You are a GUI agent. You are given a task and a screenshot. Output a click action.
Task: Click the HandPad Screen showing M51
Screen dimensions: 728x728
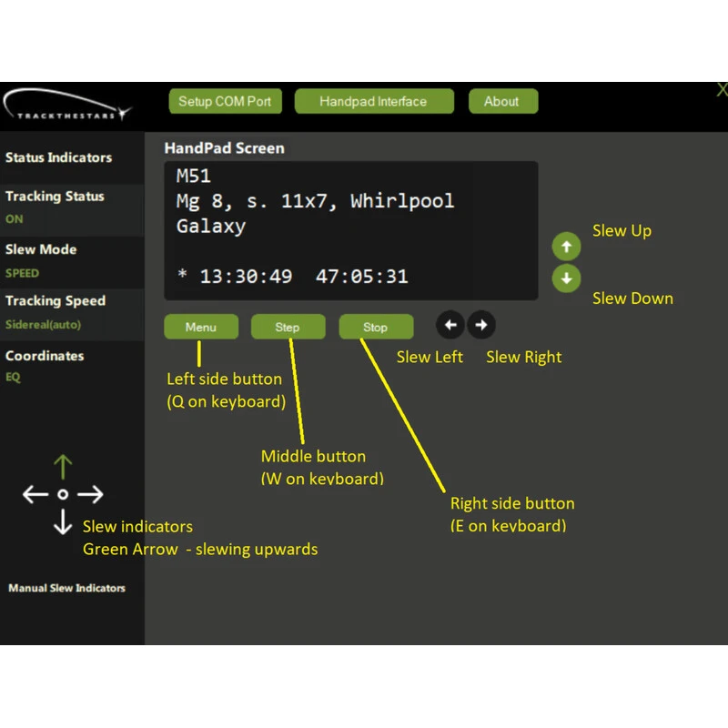(x=350, y=230)
